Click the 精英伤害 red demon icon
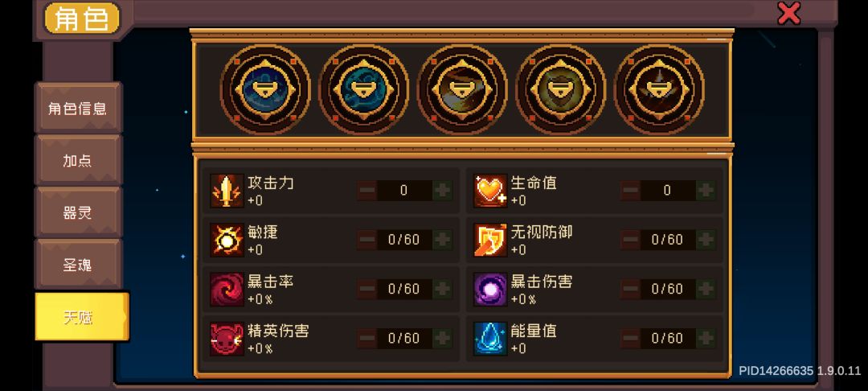Viewport: 868px width, 391px height. (227, 339)
